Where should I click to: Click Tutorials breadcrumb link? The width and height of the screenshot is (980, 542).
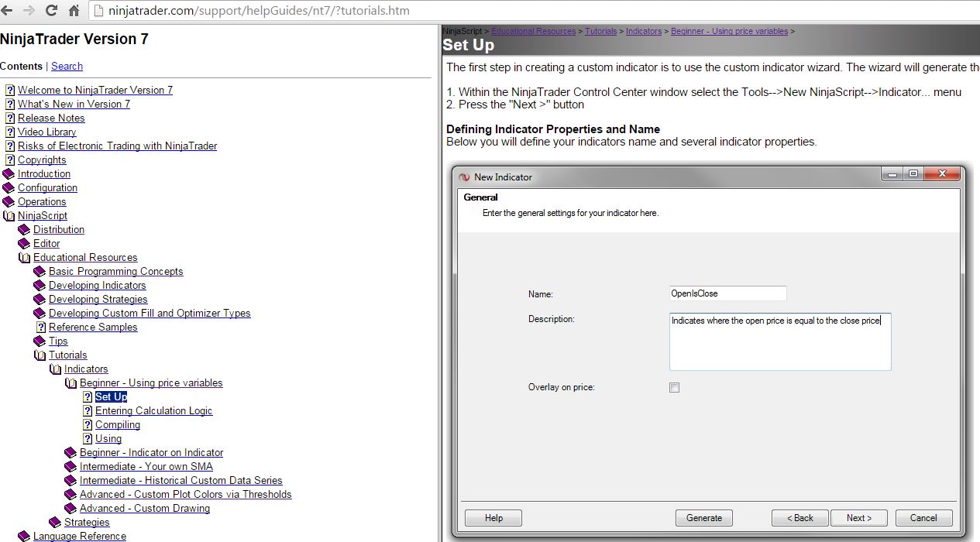click(x=600, y=31)
